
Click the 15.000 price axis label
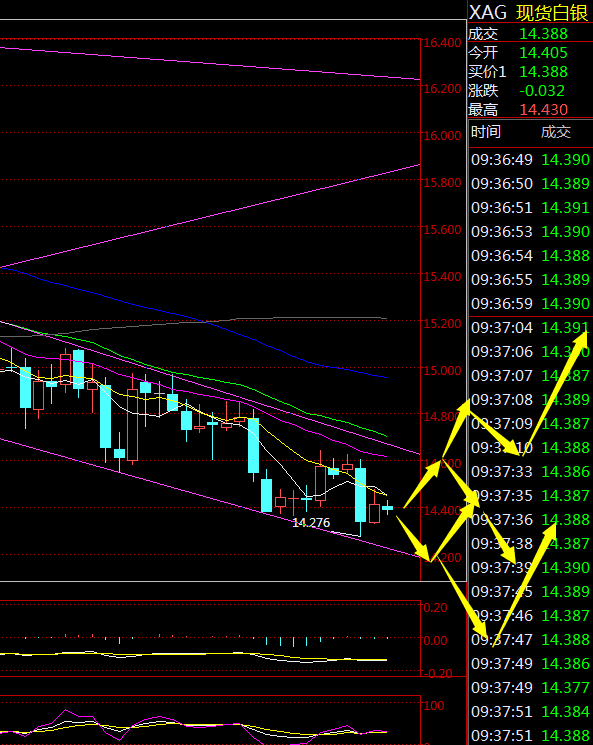(x=442, y=370)
